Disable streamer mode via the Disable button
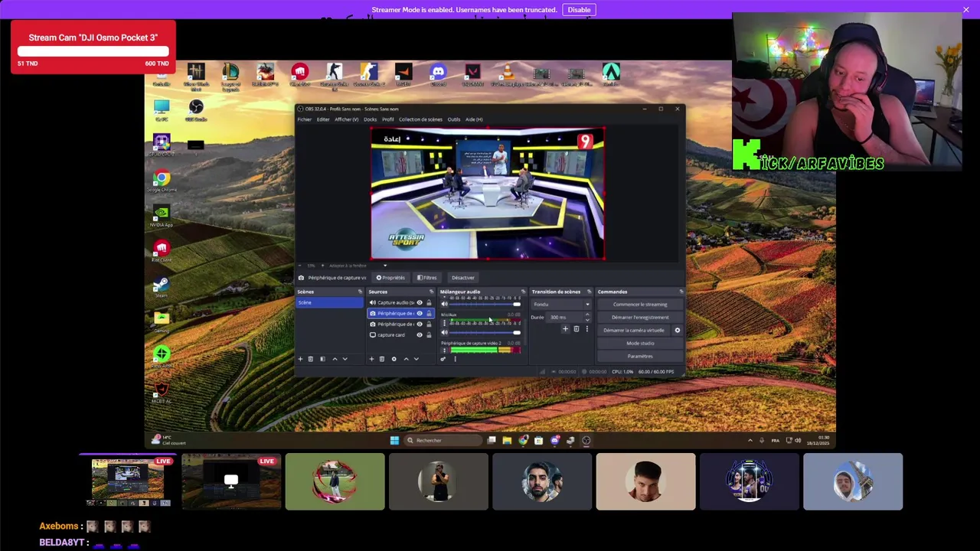This screenshot has height=551, width=980. (579, 10)
